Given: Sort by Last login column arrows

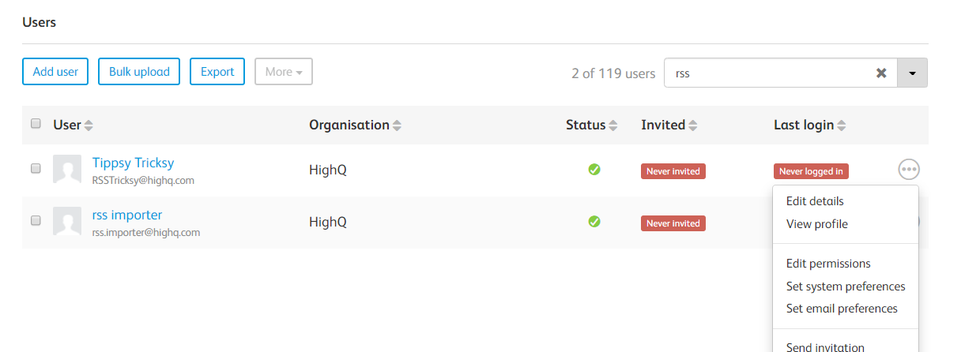Looking at the screenshot, I should tap(842, 125).
